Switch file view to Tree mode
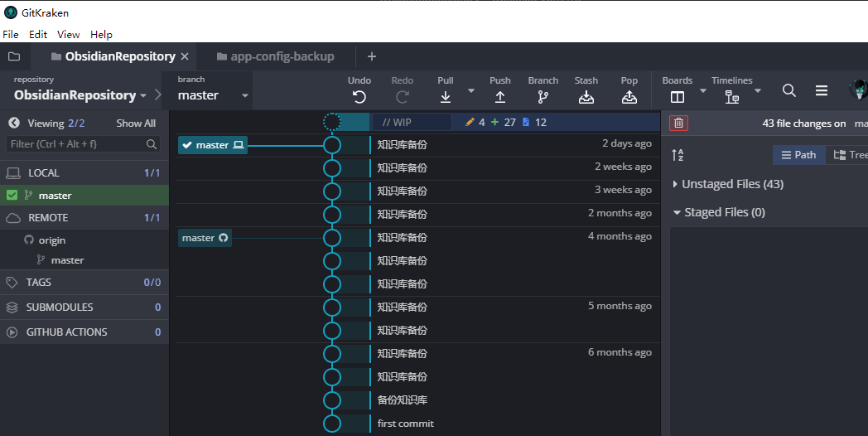The image size is (868, 436). pos(850,155)
